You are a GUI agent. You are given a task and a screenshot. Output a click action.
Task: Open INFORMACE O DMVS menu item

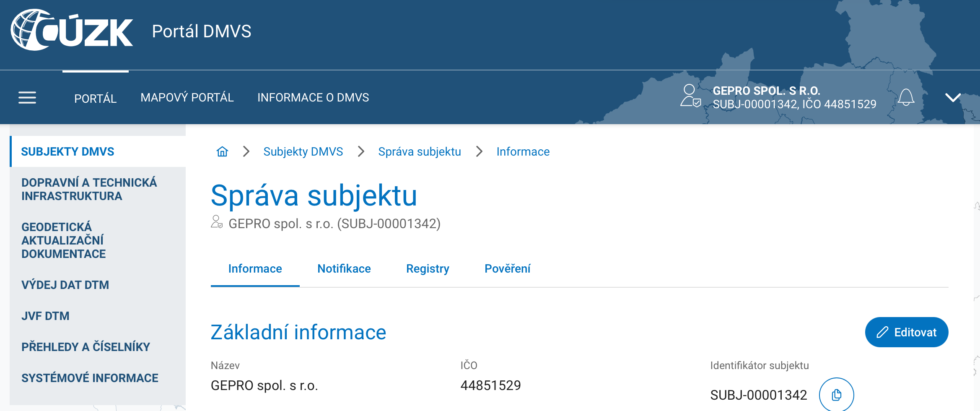[x=313, y=98]
